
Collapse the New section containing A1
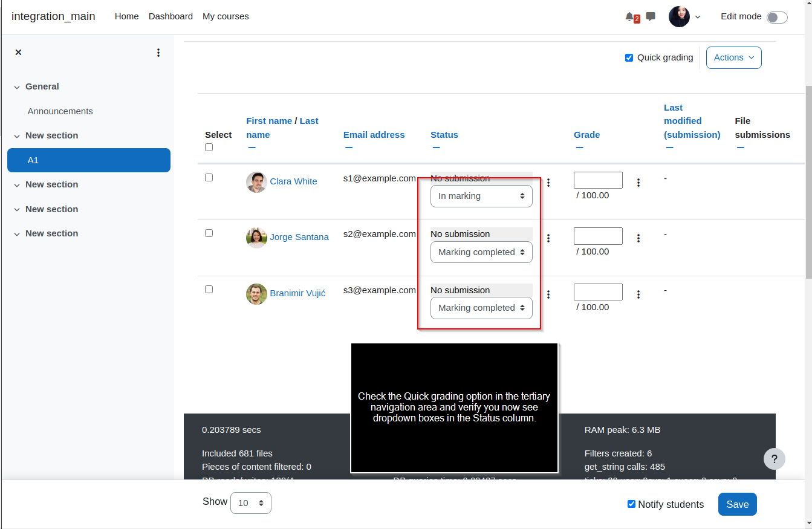(17, 136)
